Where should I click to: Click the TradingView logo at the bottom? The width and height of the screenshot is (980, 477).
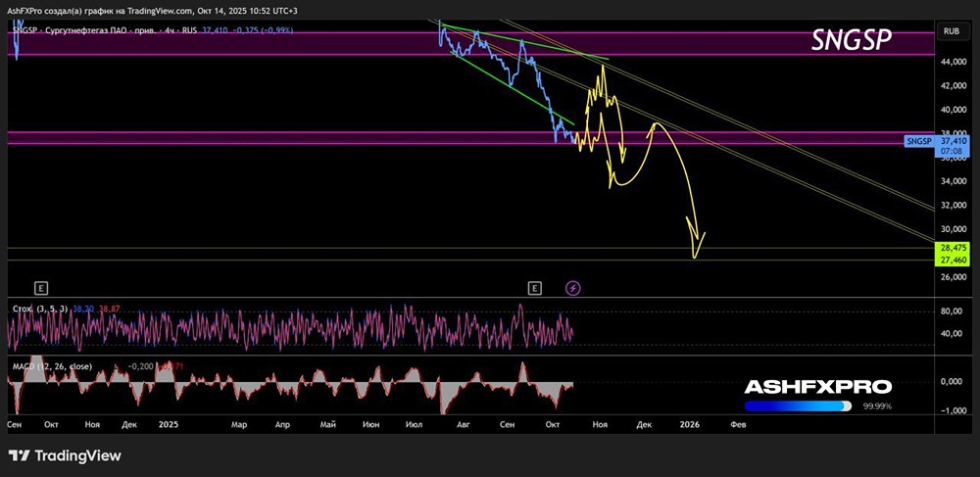[65, 455]
